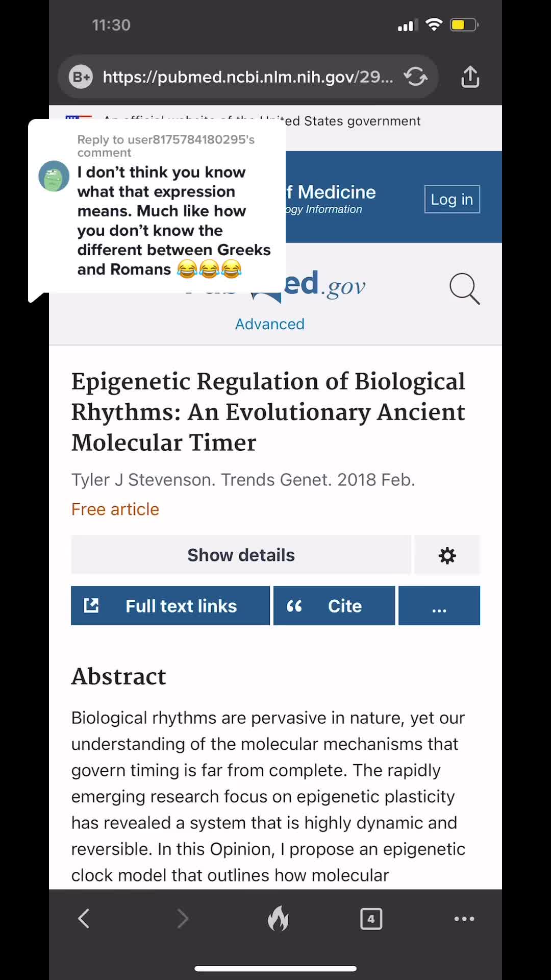Open the Advanced search link
Viewport: 551px width, 980px height.
269,324
